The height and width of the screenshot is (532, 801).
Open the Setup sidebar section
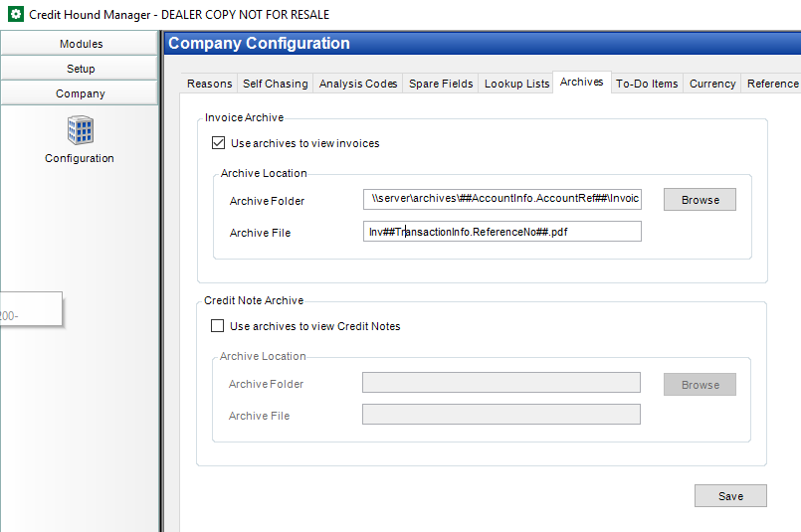tap(80, 69)
